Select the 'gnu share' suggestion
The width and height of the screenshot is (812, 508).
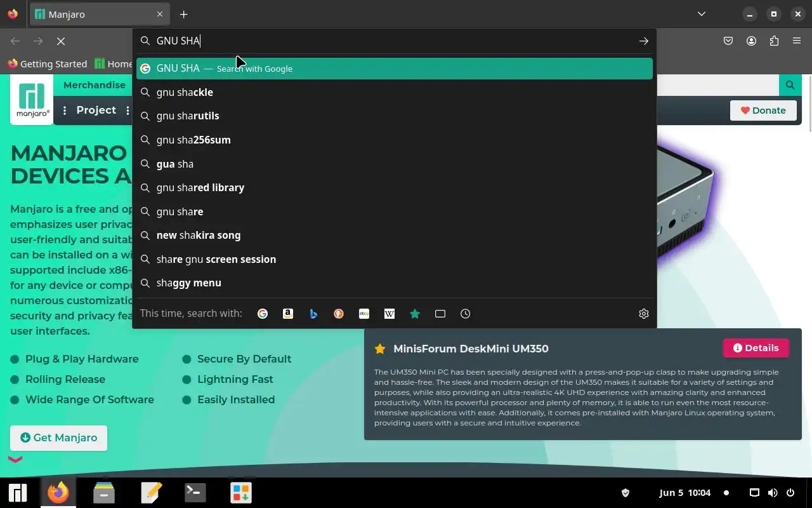[x=395, y=211]
